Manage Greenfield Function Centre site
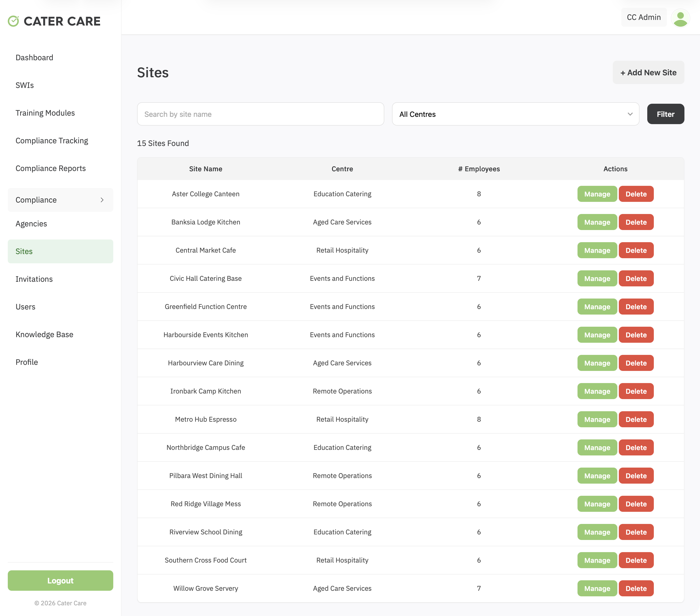 597,307
